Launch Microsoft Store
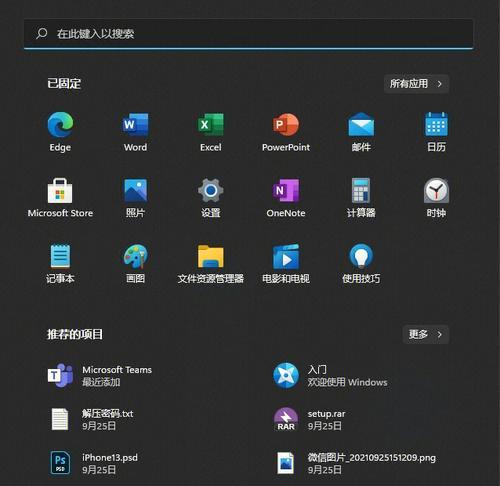This screenshot has width=500, height=486. 60,198
